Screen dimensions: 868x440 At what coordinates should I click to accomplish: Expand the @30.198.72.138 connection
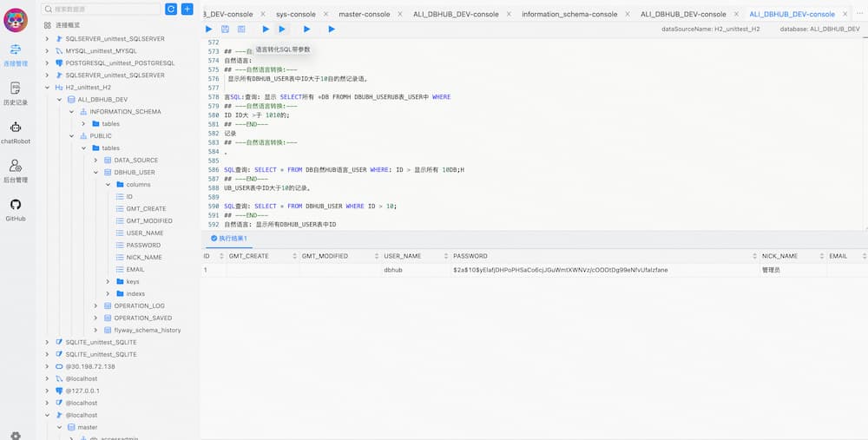click(47, 366)
